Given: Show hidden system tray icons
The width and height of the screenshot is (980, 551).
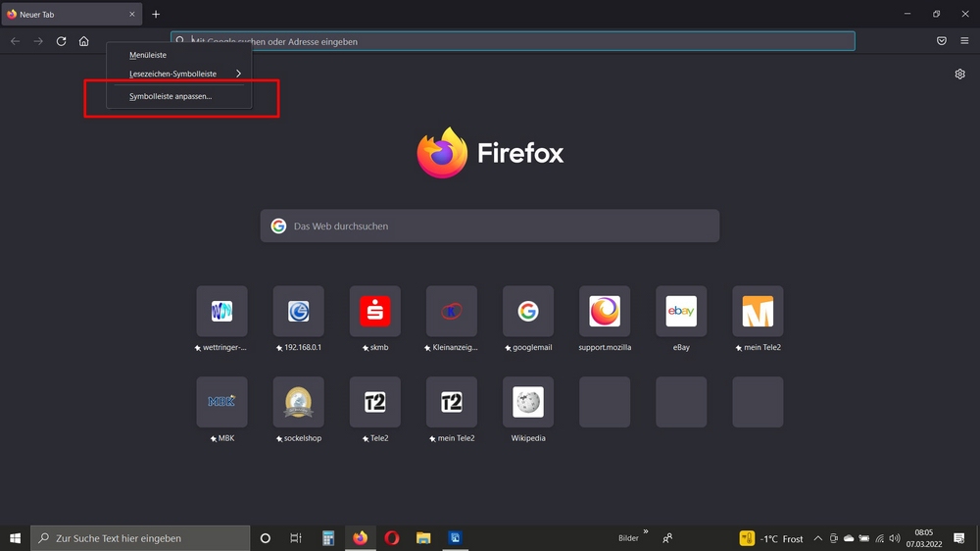Looking at the screenshot, I should [x=817, y=538].
